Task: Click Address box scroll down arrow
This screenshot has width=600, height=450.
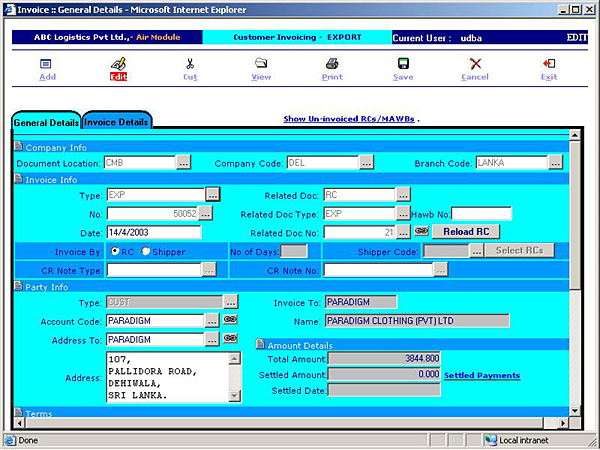Action: pyautogui.click(x=234, y=396)
